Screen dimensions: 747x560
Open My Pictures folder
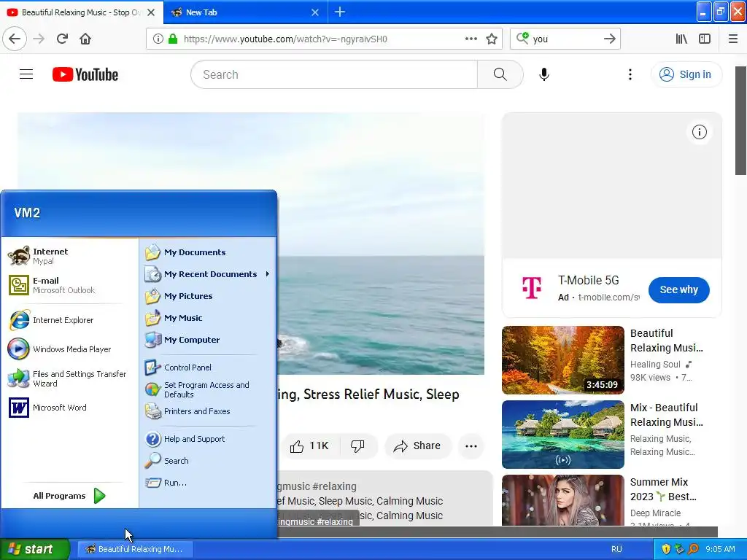point(208,296)
